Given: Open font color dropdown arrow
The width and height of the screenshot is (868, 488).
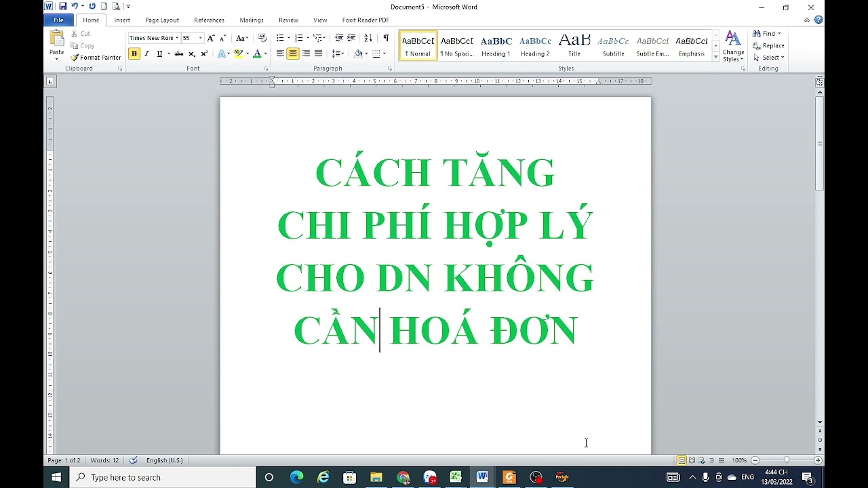Looking at the screenshot, I should (265, 54).
